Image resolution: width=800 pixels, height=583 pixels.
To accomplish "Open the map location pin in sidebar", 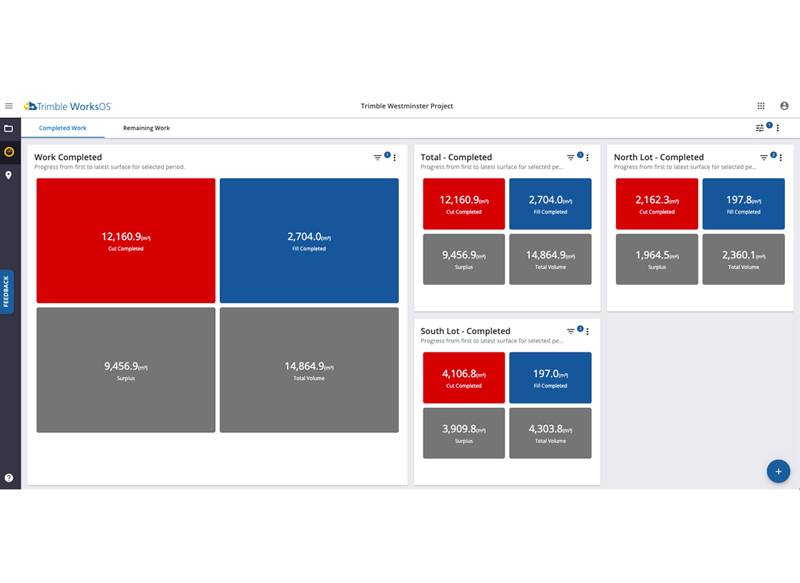I will pos(9,176).
